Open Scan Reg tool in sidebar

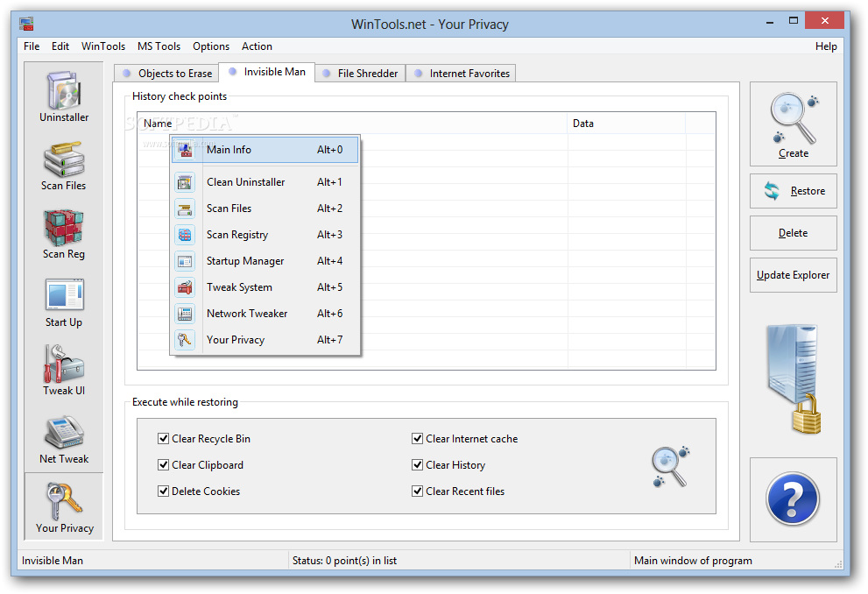64,234
